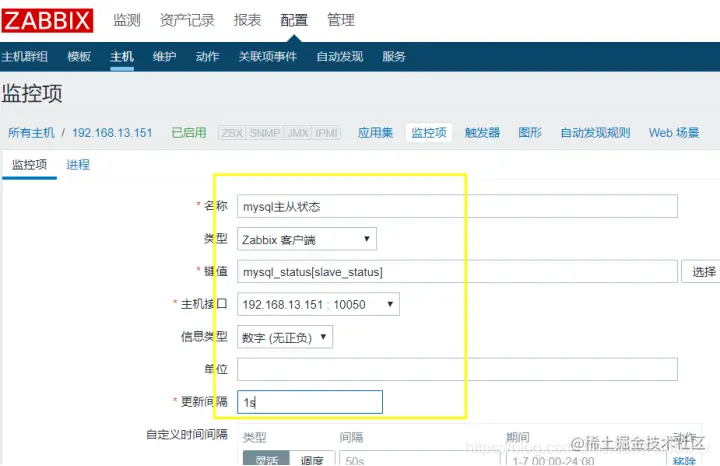
Task: Expand the 主机接口 192.168.13.151 : 10050 dropdown
Action: point(318,304)
